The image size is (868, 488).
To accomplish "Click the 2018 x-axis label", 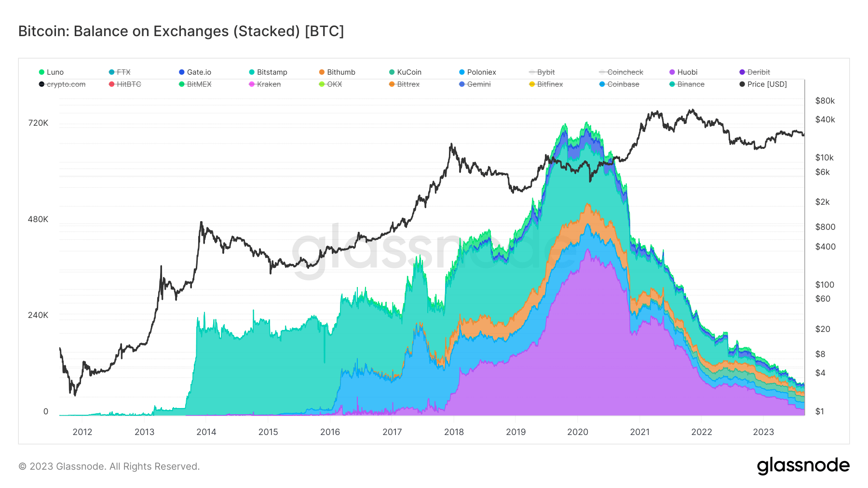I will (454, 432).
